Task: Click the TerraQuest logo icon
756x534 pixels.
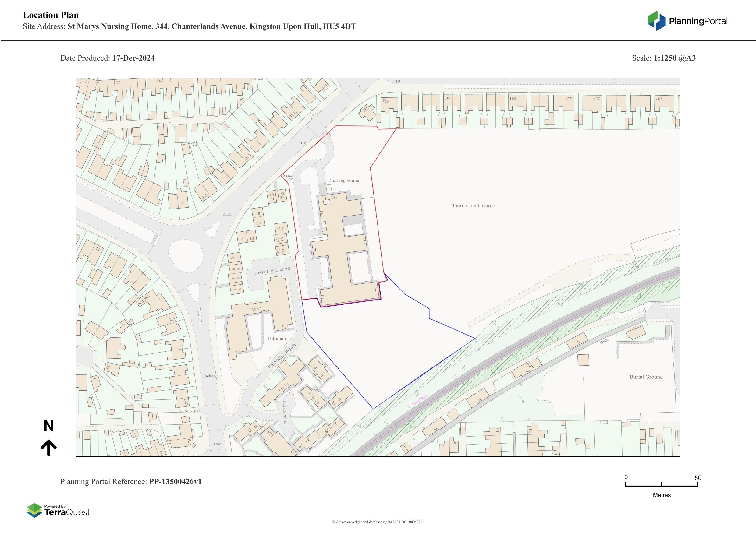Action: click(x=34, y=510)
